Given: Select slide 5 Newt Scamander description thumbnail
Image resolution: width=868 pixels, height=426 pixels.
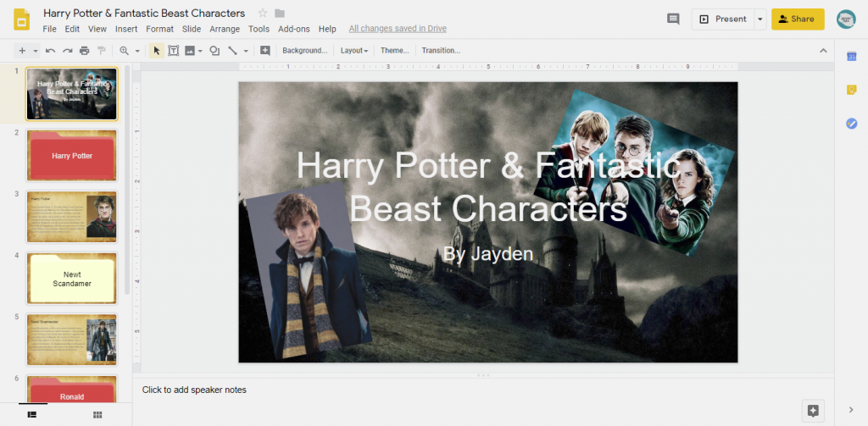Looking at the screenshot, I should (71, 340).
